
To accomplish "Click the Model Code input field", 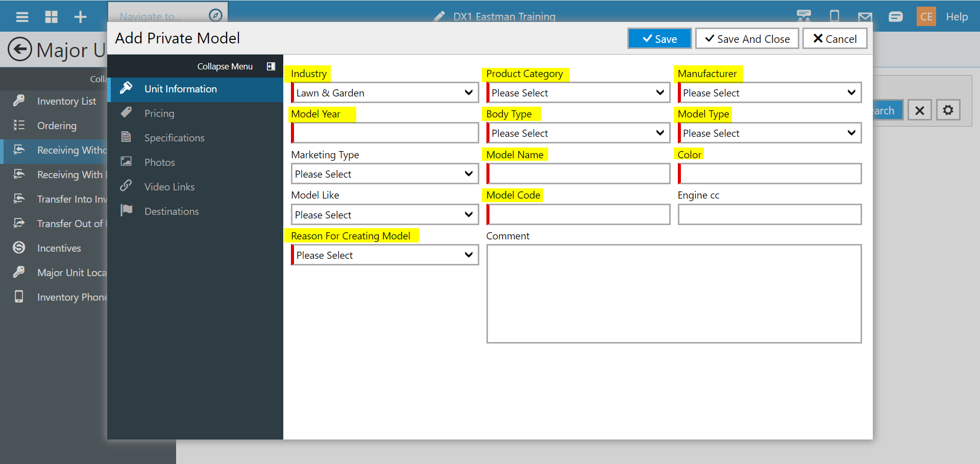I will coord(578,215).
